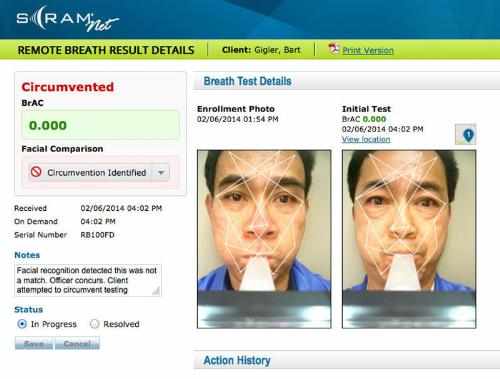Click inside the Notes text area
The height and width of the screenshot is (379, 500).
(88, 280)
